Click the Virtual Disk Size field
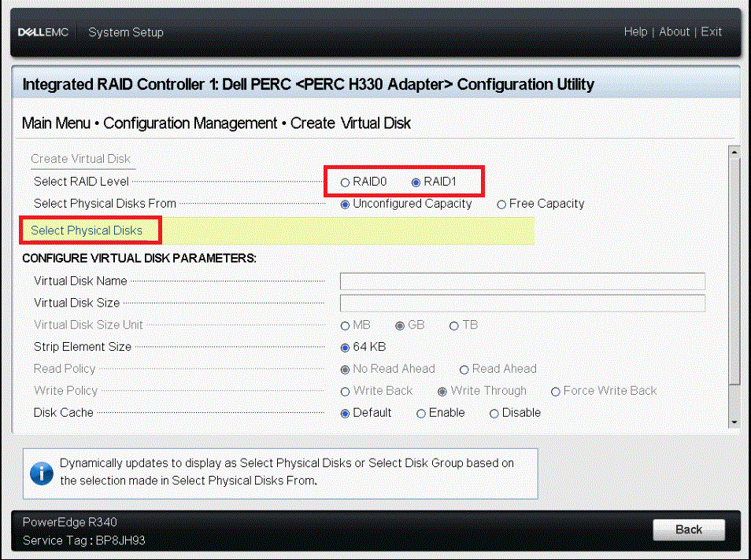The image size is (751, 560). tap(523, 303)
